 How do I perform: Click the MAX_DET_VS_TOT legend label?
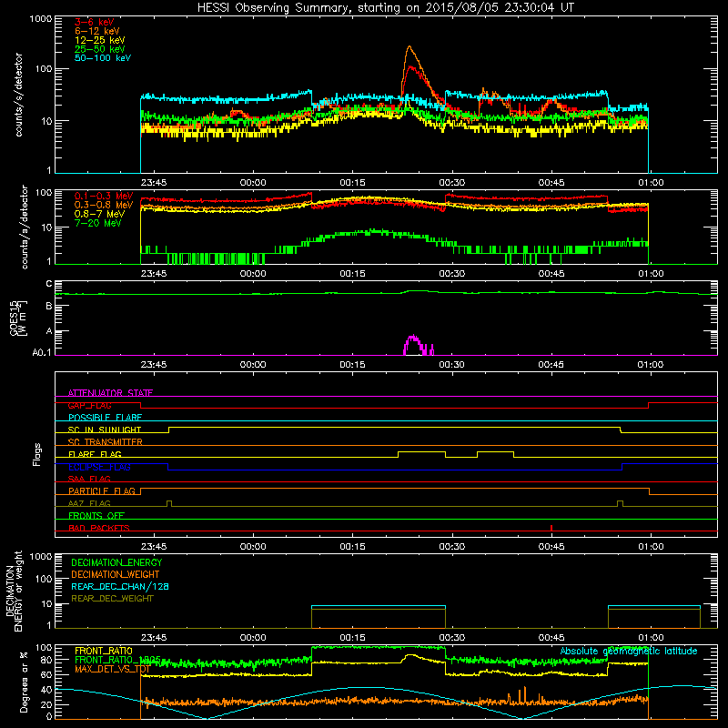click(112, 669)
